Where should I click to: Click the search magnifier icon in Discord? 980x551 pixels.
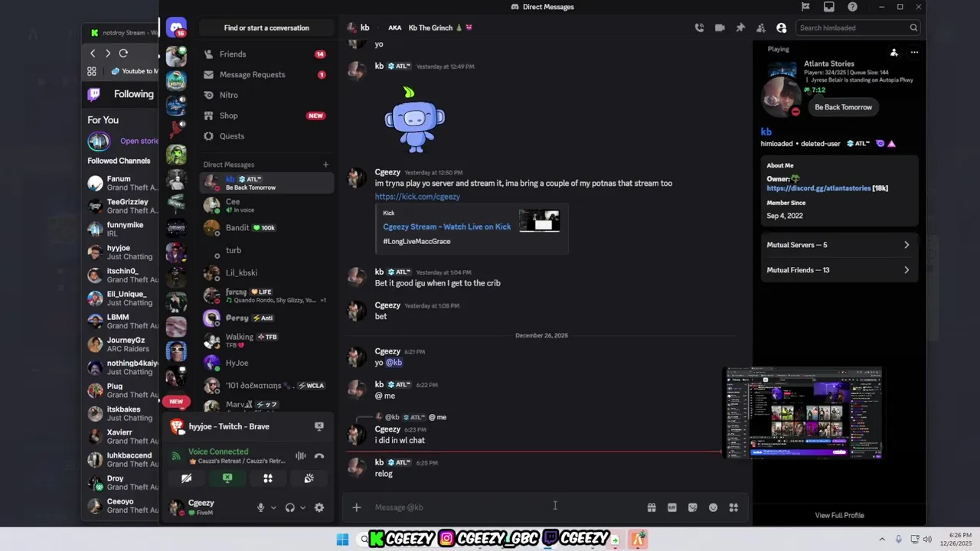pyautogui.click(x=913, y=28)
